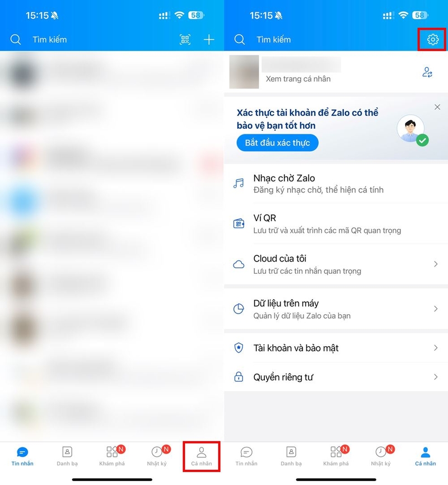Dismiss the account verification banner

coord(437,107)
